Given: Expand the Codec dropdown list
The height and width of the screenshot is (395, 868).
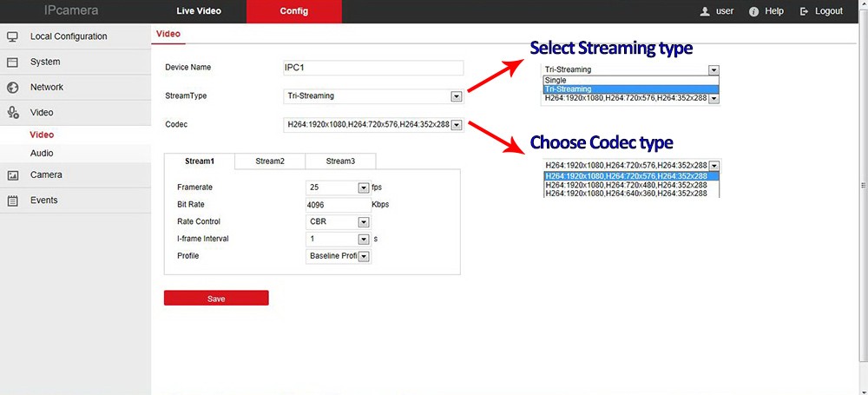Looking at the screenshot, I should coord(457,125).
